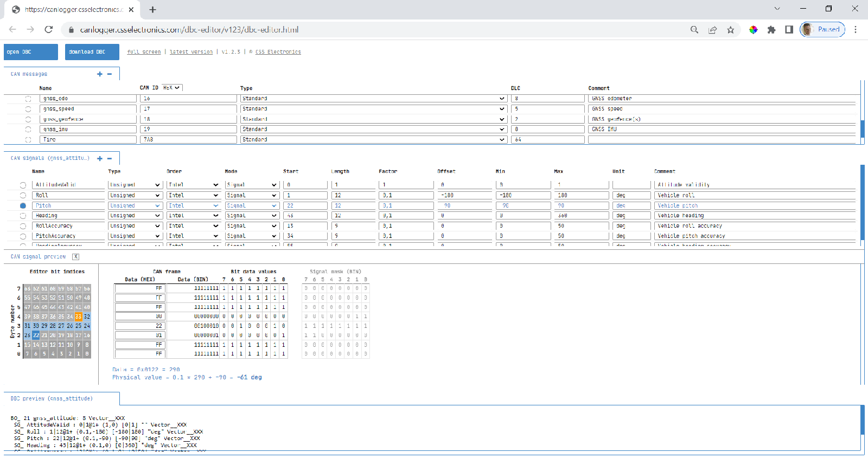Select the RollAccuracy signal radio button
Viewport: 868px width, 465px height.
(23, 226)
